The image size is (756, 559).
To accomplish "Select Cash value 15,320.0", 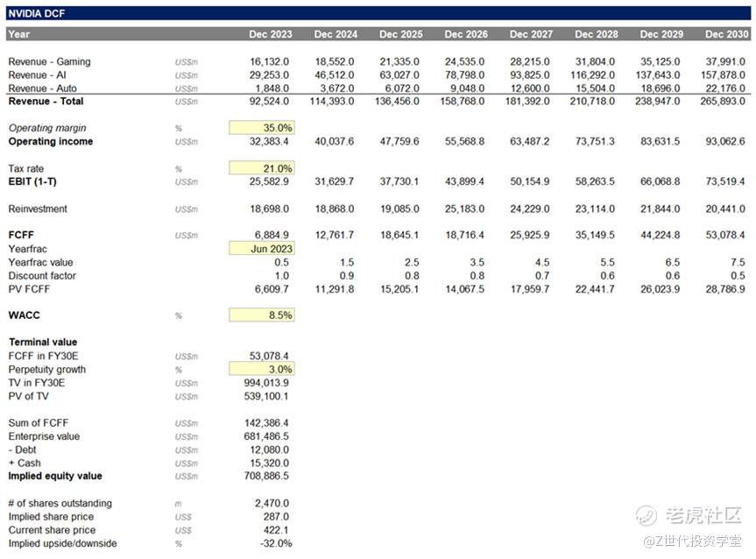I will point(270,463).
